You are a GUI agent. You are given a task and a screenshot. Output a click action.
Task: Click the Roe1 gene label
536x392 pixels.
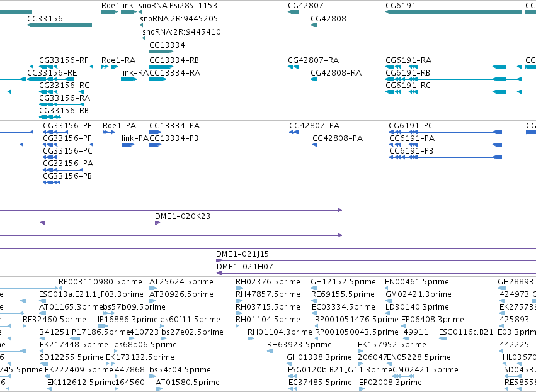point(110,6)
